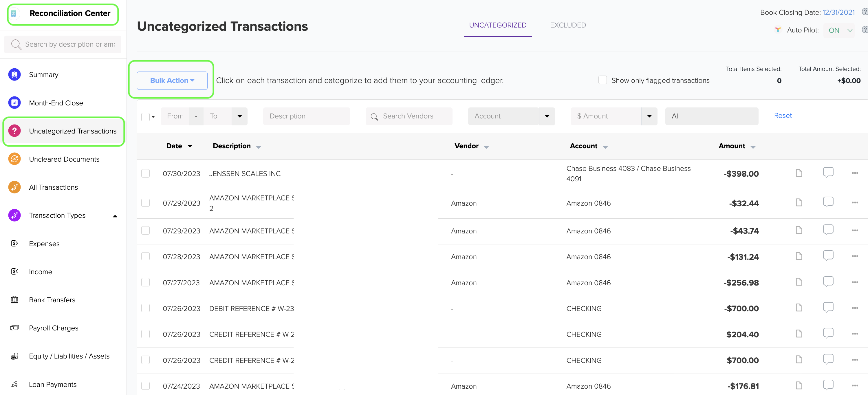Click the comment bubble on the -$700.00 transaction
This screenshot has width=868, height=395.
tap(829, 307)
